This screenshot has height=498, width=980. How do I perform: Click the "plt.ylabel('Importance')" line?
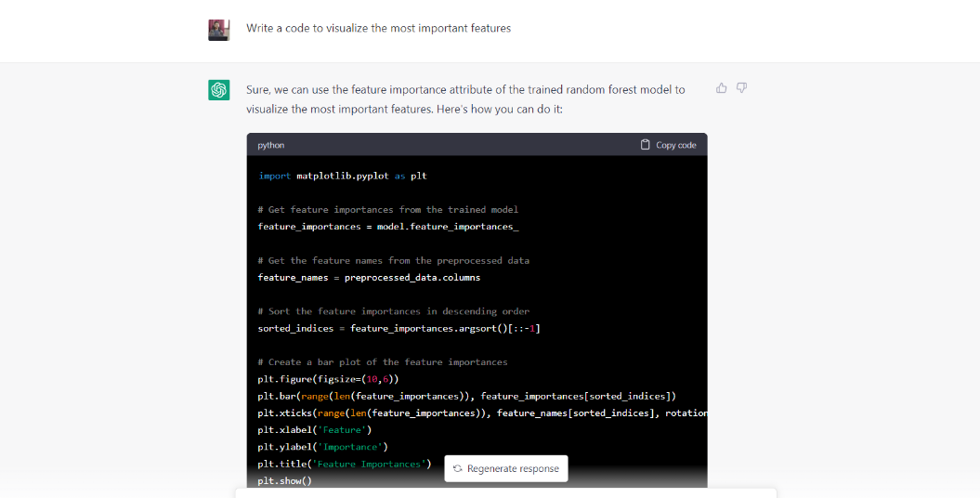pos(322,447)
